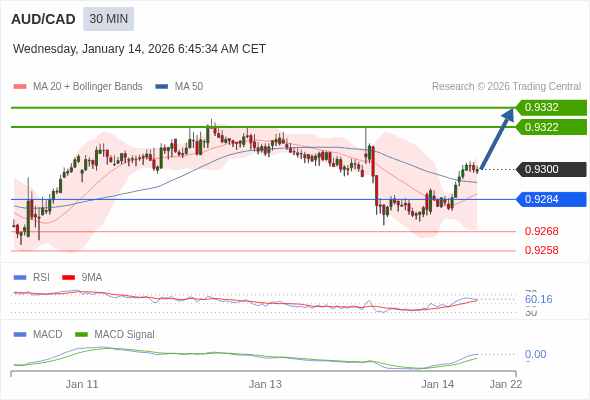590x400 pixels.
Task: Select the AUD/CAD pair title
Action: [x=43, y=19]
